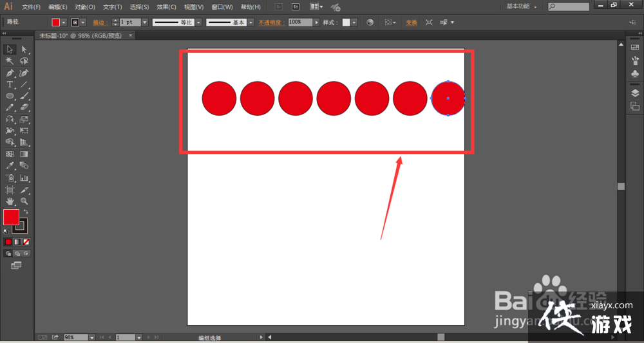
Task: Open the 编辑(E) menu
Action: coord(58,7)
